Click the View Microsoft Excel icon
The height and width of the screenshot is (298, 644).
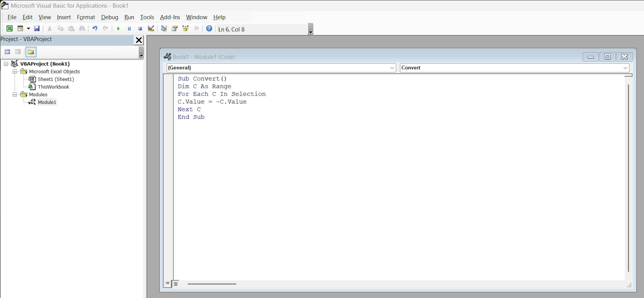pos(10,29)
